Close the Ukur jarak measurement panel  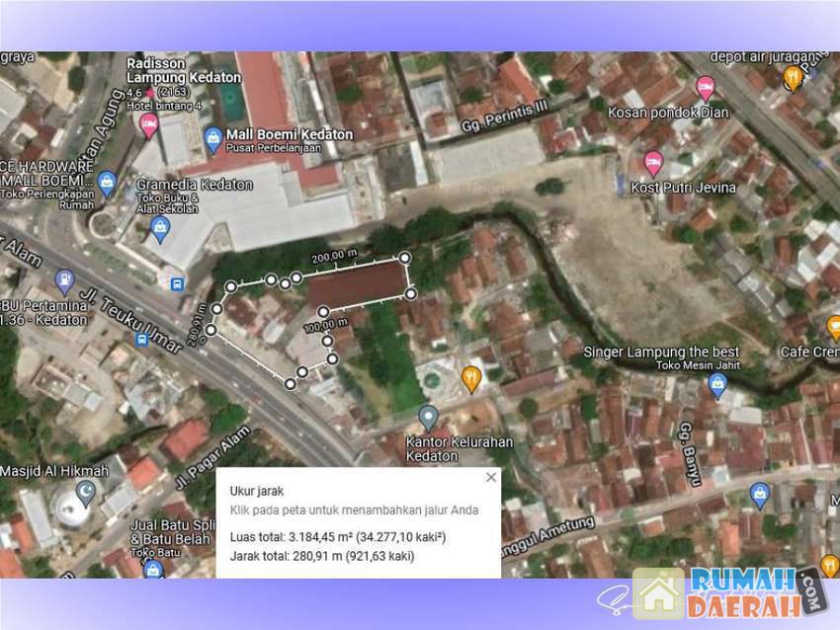click(491, 478)
